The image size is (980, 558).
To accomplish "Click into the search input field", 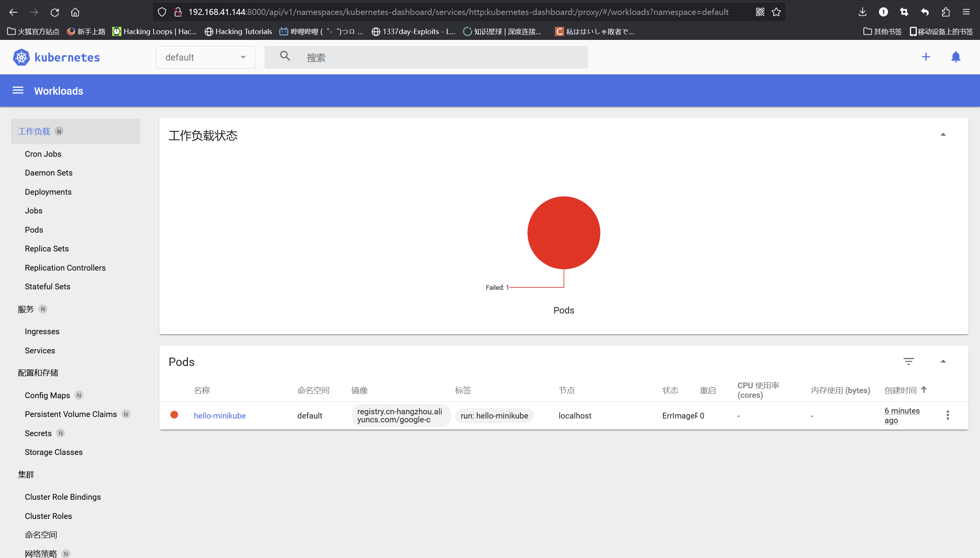I will pyautogui.click(x=440, y=57).
